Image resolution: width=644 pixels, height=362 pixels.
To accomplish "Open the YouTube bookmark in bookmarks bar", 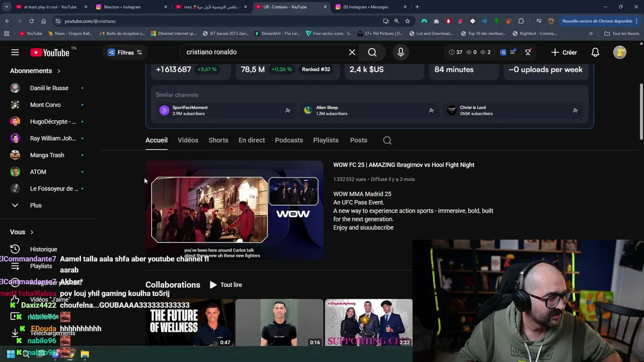I will pos(31,34).
